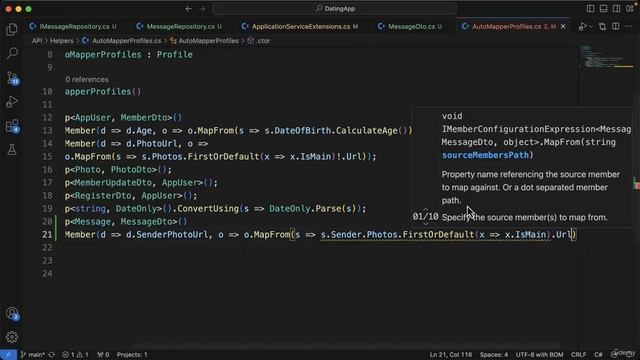Image resolution: width=640 pixels, height=360 pixels.
Task: Open the editor more actions ellipsis
Action: click(629, 27)
